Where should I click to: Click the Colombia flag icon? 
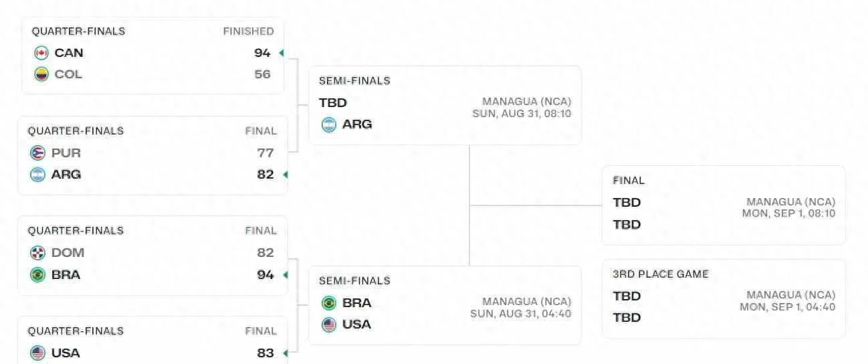pyautogui.click(x=41, y=74)
